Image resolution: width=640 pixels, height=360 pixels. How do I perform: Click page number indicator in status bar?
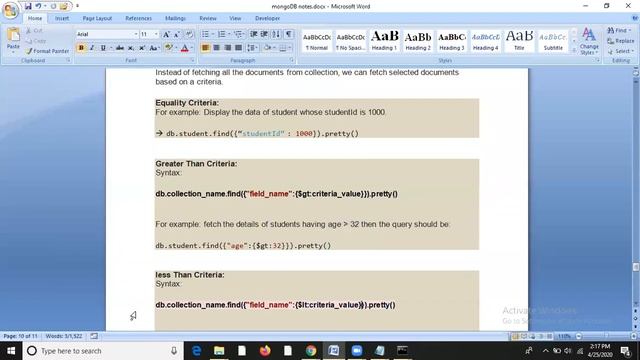tap(20, 336)
